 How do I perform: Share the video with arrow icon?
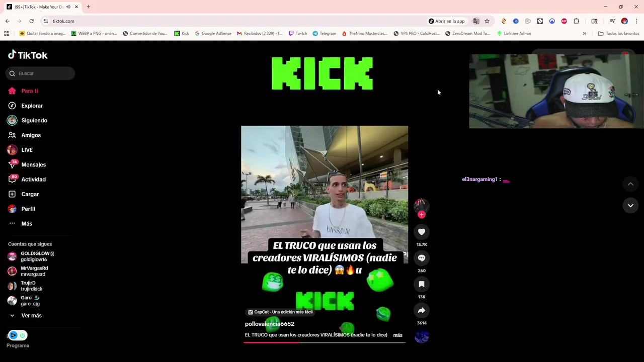tap(422, 310)
